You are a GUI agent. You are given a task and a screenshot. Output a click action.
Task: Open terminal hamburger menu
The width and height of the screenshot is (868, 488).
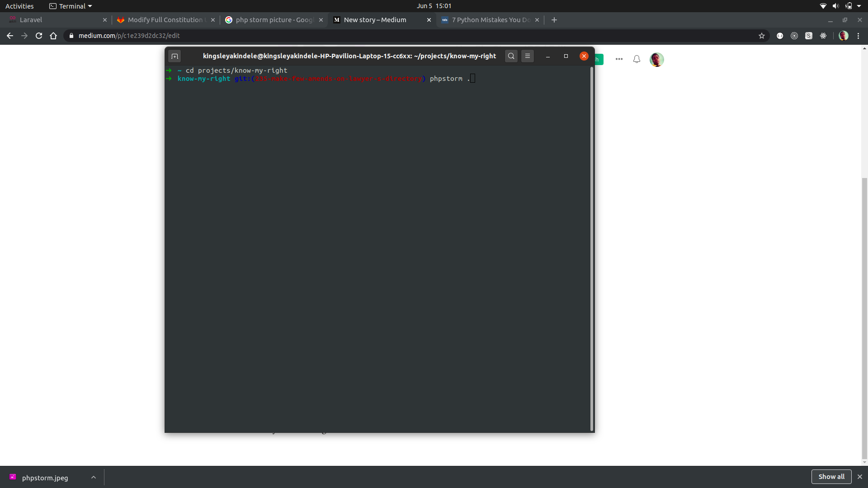click(528, 56)
